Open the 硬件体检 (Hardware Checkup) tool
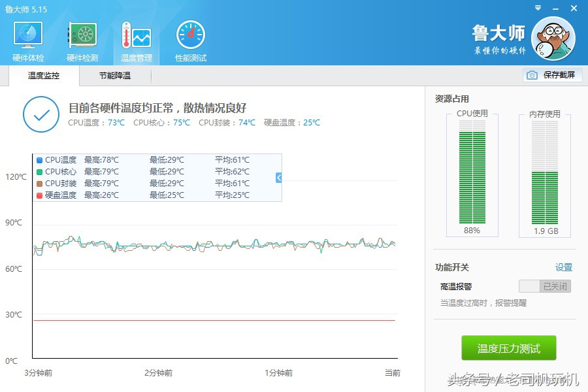The height and width of the screenshot is (392, 588). click(x=27, y=41)
